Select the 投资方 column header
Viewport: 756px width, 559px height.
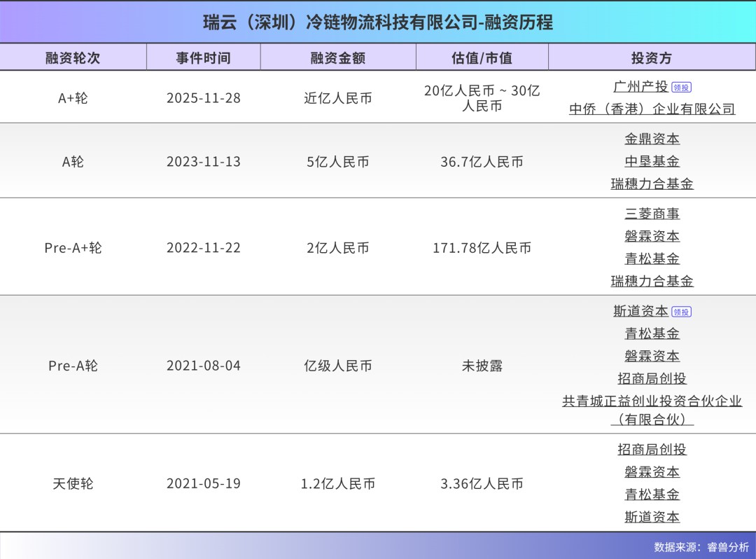[x=652, y=57]
